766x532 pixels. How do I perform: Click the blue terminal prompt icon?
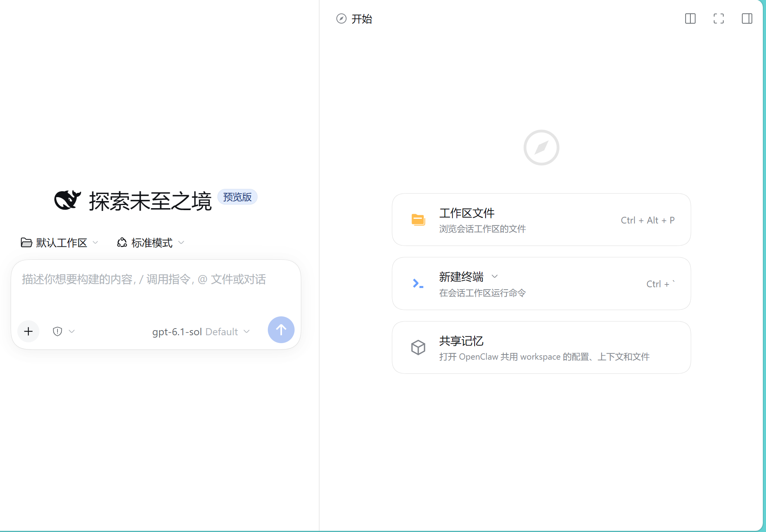pos(418,283)
